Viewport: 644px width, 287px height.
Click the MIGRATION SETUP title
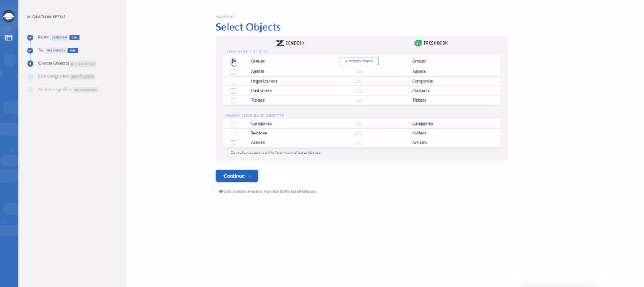47,17
